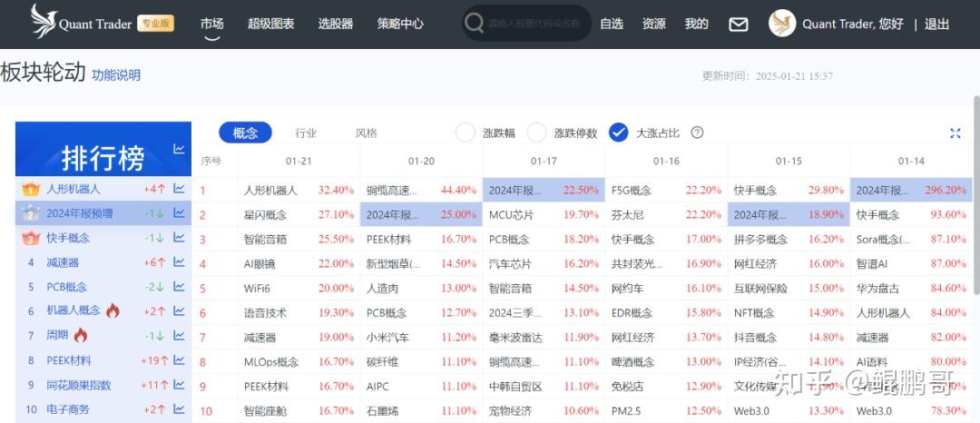The height and width of the screenshot is (423, 980).
Task: Open 自选 in the top bar
Action: [x=612, y=24]
